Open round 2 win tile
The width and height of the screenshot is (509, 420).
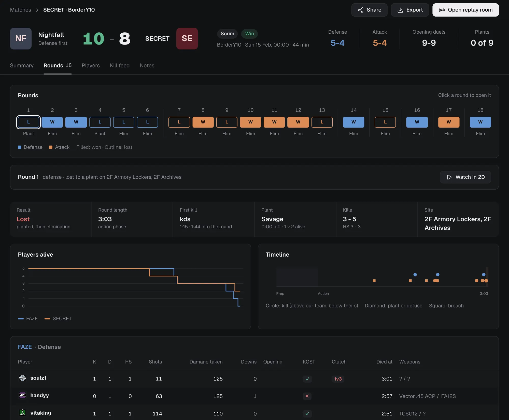52,122
